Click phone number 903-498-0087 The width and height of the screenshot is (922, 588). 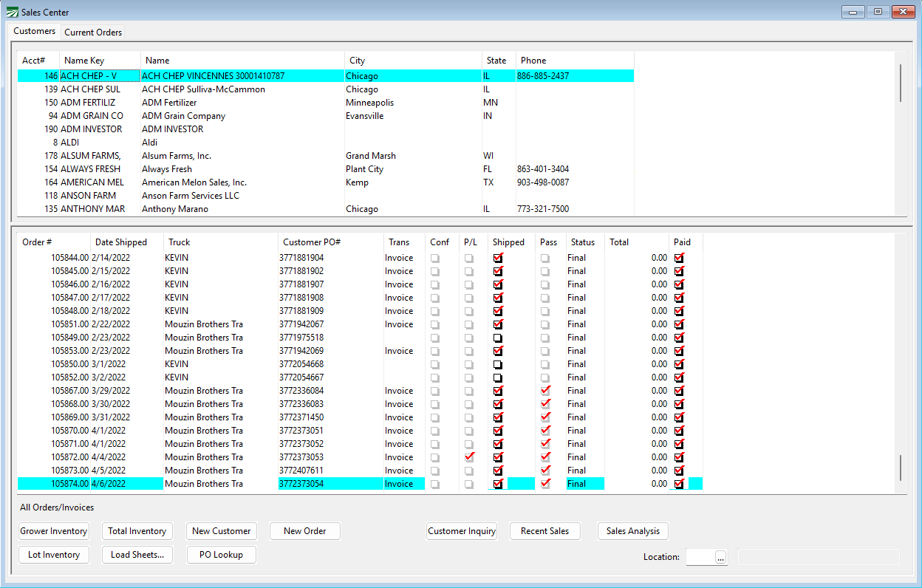tap(543, 182)
